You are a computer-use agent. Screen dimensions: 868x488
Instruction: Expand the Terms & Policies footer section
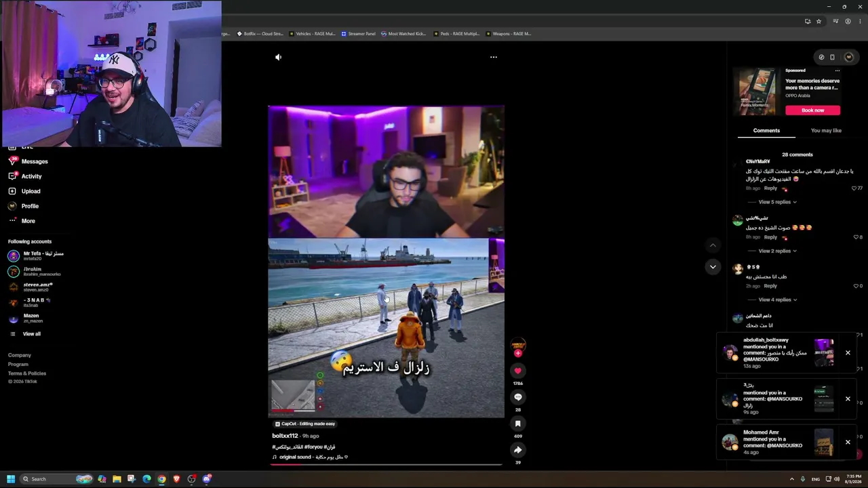pyautogui.click(x=27, y=373)
